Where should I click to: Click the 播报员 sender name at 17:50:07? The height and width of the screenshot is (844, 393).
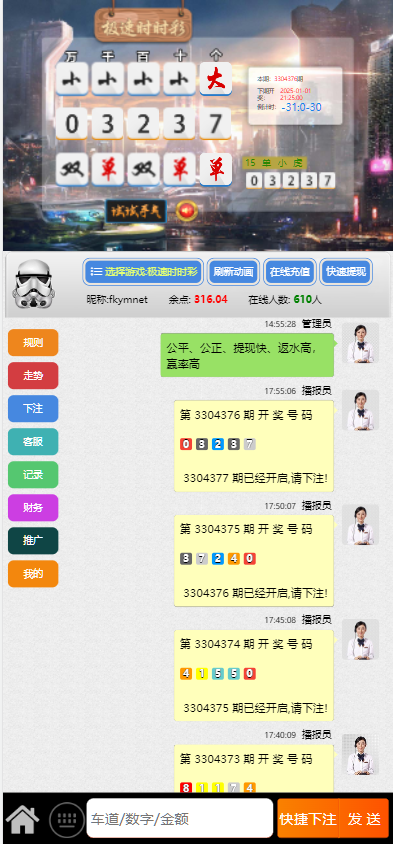pyautogui.click(x=317, y=505)
